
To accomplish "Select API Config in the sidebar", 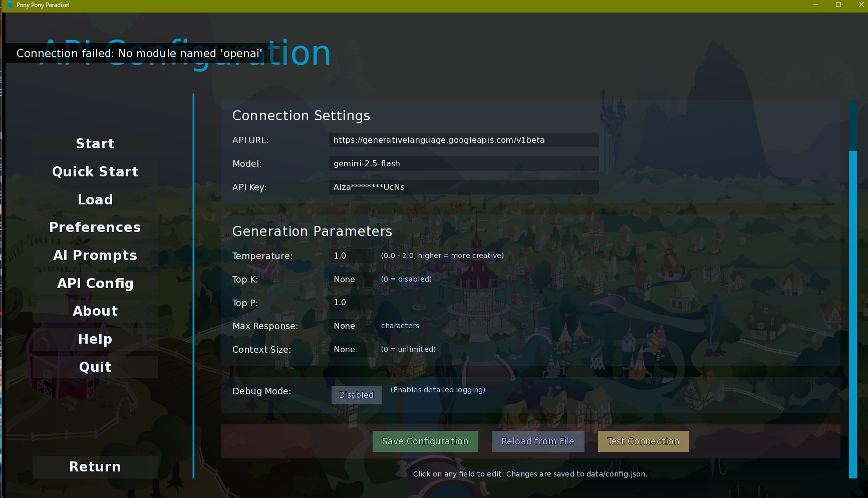I will pos(95,284).
